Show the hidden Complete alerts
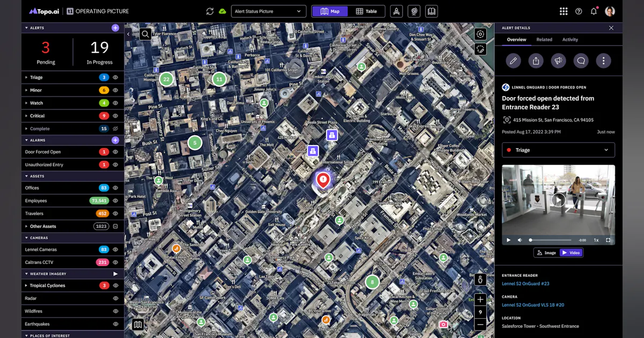The image size is (644, 338). [115, 129]
